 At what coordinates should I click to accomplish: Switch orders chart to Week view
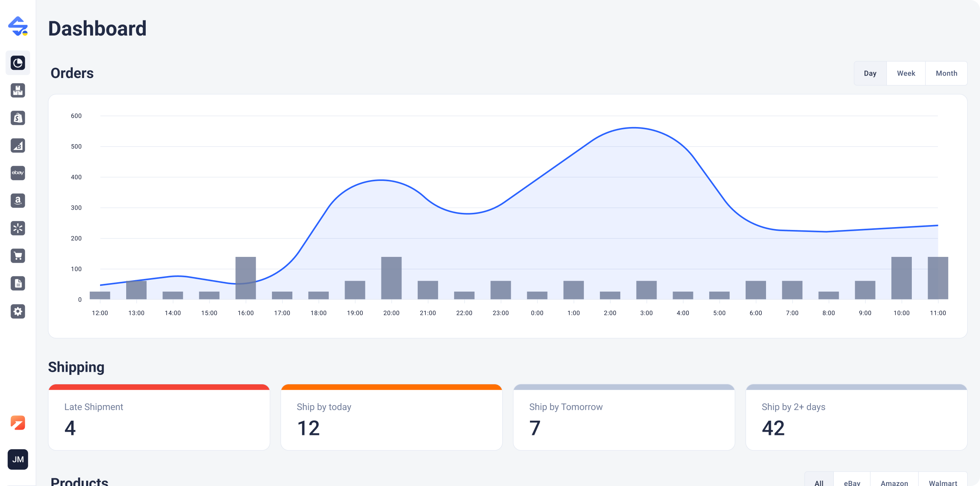click(x=906, y=74)
